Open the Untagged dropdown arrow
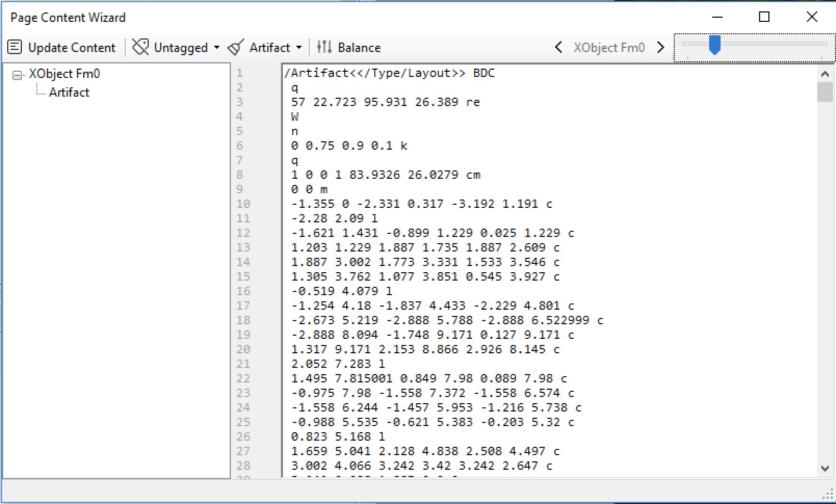Image resolution: width=836 pixels, height=504 pixels. point(217,47)
